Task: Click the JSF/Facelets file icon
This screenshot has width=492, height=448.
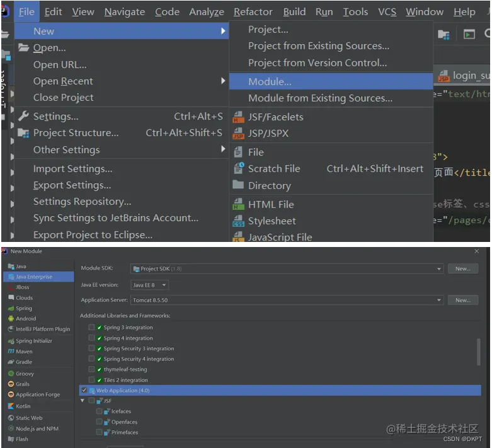Action: click(x=238, y=117)
